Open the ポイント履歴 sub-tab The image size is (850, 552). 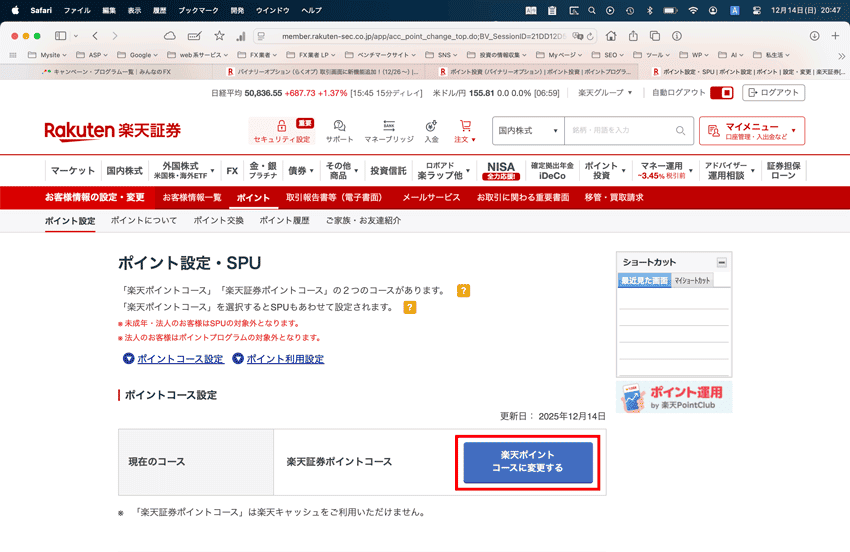point(284,221)
